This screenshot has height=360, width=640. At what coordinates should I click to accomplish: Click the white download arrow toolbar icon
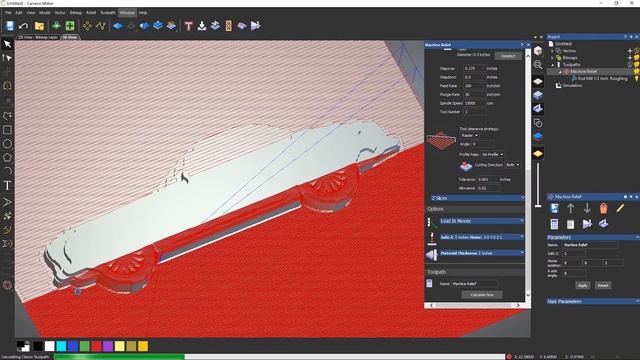click(x=202, y=26)
